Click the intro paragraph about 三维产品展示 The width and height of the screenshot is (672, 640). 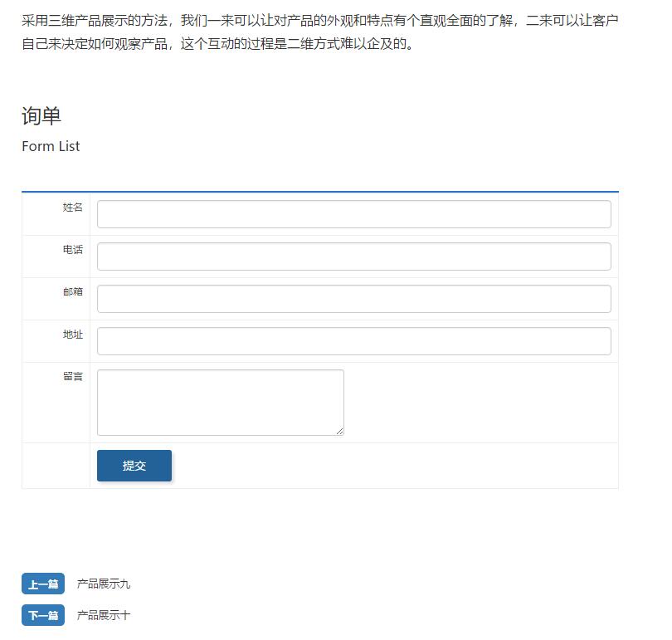click(319, 32)
